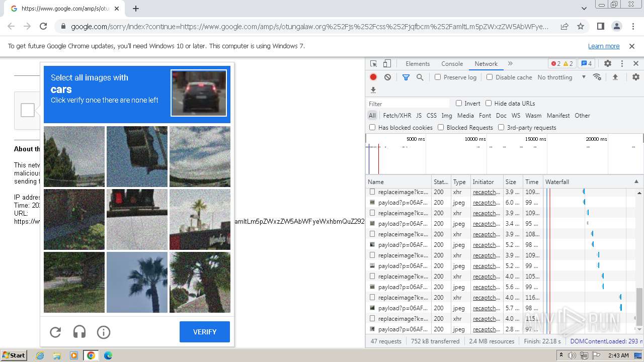The image size is (644, 362).
Task: Open network search magnifier icon
Action: click(420, 77)
